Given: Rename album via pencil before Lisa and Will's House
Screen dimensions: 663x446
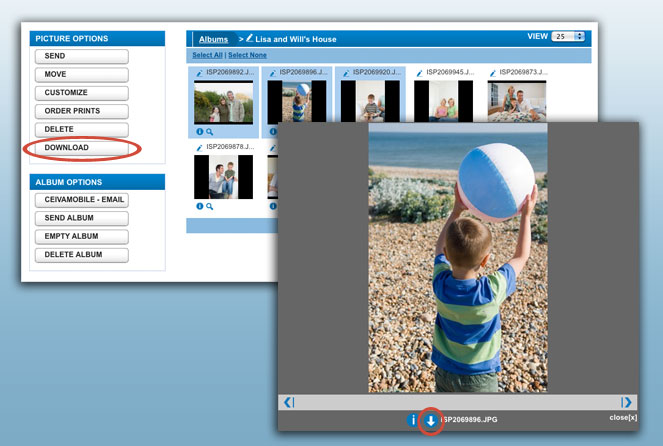Looking at the screenshot, I should point(249,38).
